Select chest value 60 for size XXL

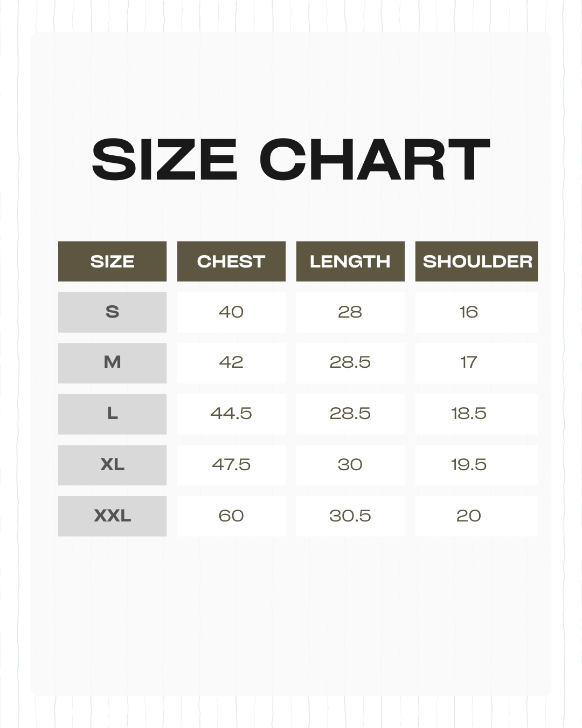click(231, 516)
